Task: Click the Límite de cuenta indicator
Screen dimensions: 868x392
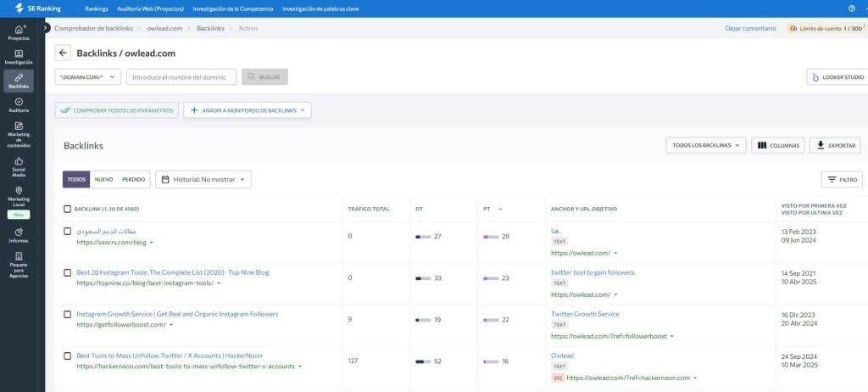Action: coord(826,28)
